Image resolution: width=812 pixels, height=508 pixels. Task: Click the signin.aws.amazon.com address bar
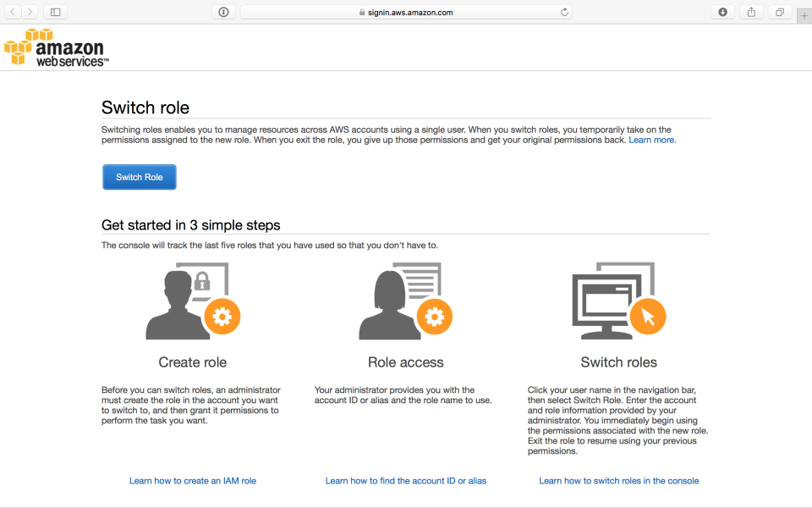(406, 12)
